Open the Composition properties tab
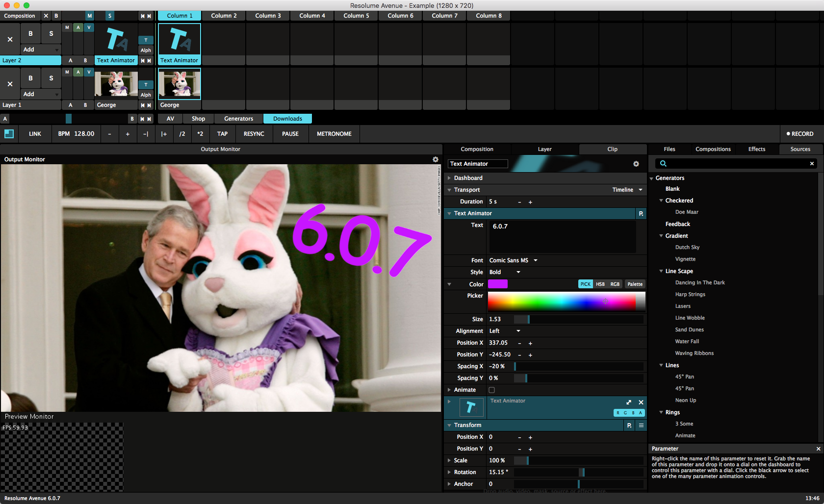The image size is (824, 504). click(477, 149)
